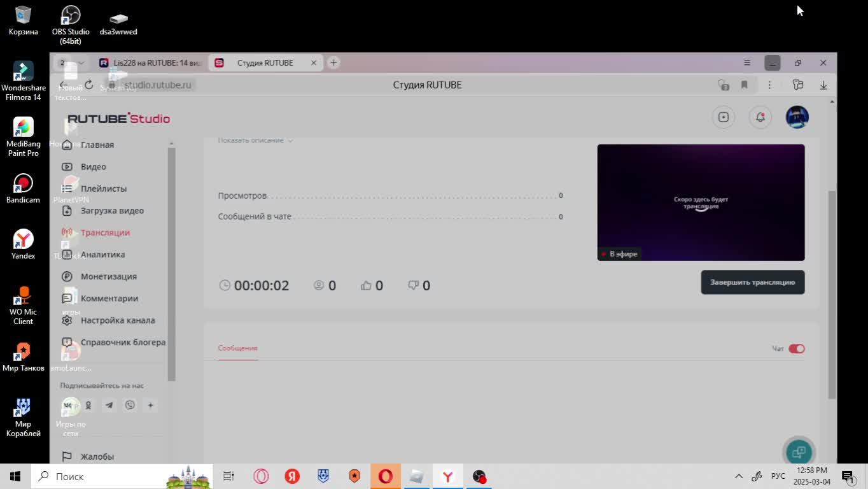
Task: Click the add video icon in header
Action: click(x=723, y=117)
